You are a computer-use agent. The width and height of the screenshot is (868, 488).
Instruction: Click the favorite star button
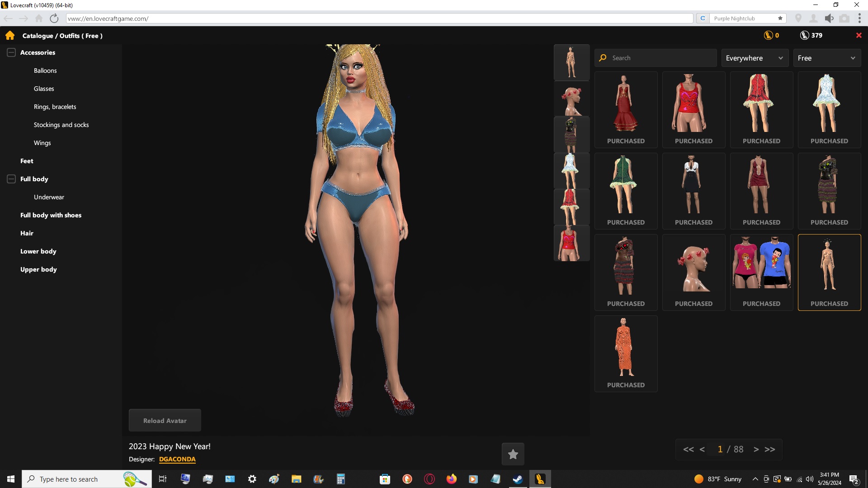coord(513,454)
